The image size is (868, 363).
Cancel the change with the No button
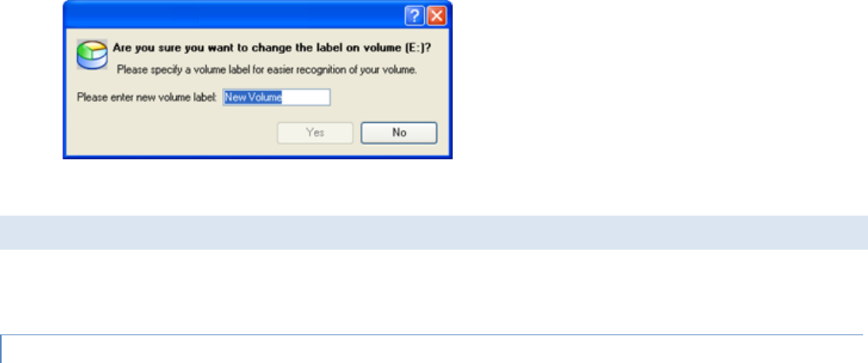(x=400, y=133)
